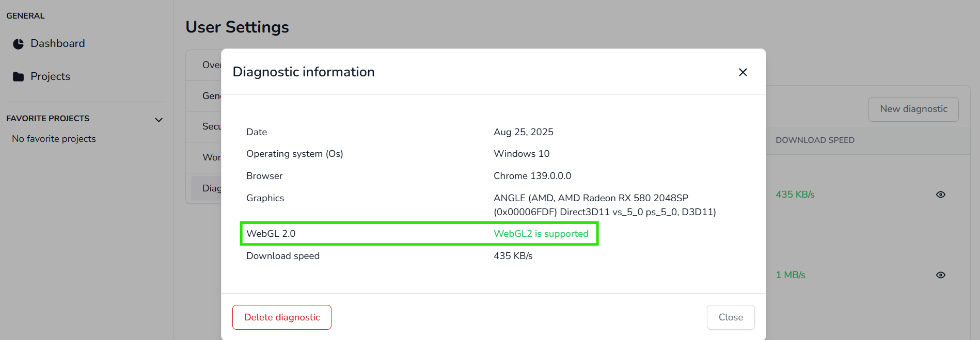Switch to the tab starting with 'Gen'
This screenshot has width=980, height=340.
[x=211, y=96]
